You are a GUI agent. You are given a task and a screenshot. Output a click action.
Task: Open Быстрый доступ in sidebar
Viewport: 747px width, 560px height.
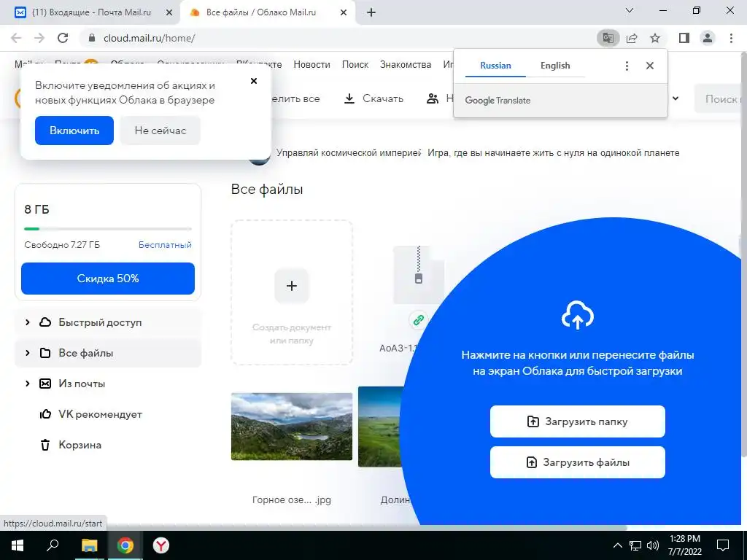tap(108, 322)
